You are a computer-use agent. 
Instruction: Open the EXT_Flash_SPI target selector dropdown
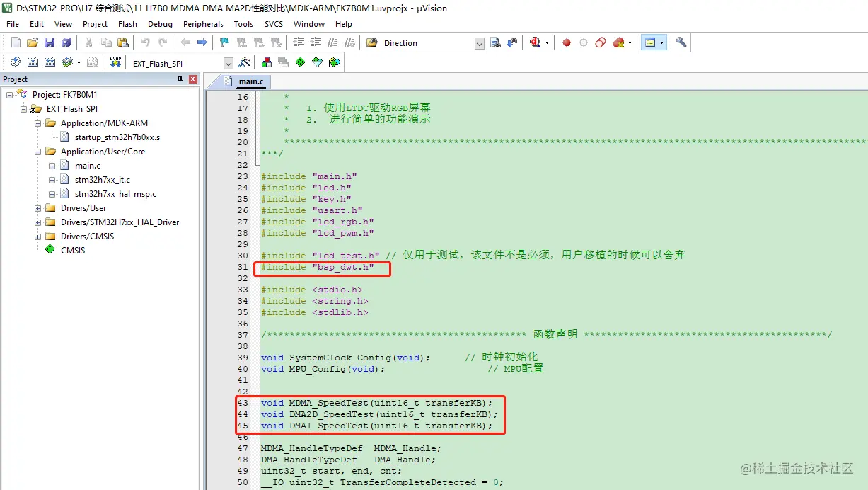click(x=228, y=63)
